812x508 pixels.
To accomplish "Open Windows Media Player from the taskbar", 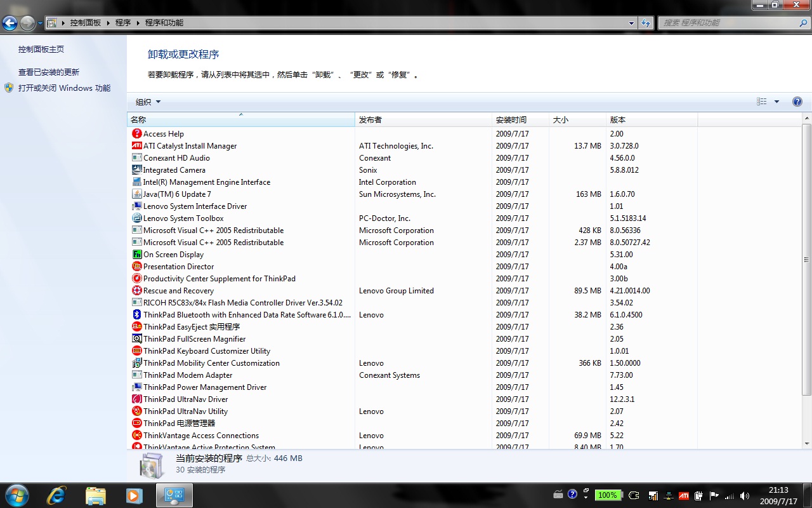I will point(134,495).
